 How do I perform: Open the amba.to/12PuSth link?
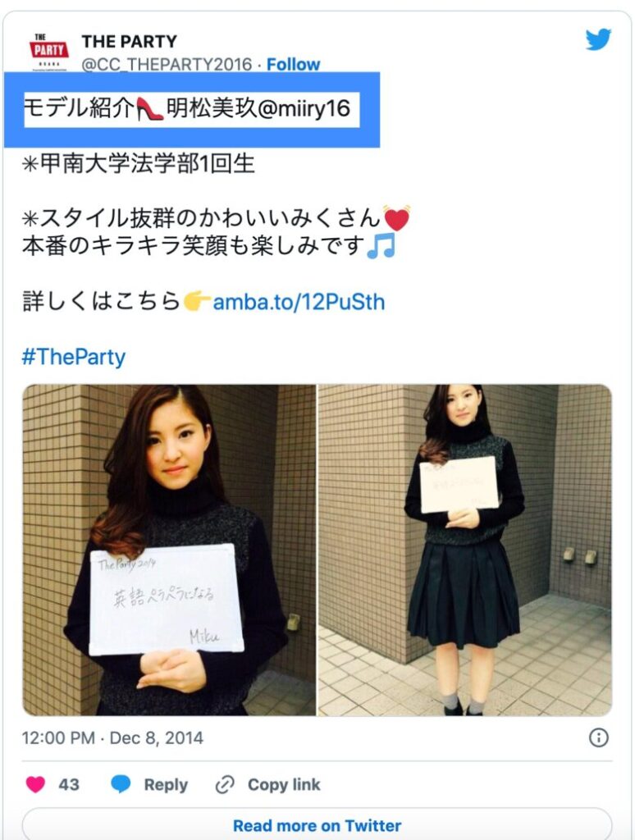[x=299, y=302]
